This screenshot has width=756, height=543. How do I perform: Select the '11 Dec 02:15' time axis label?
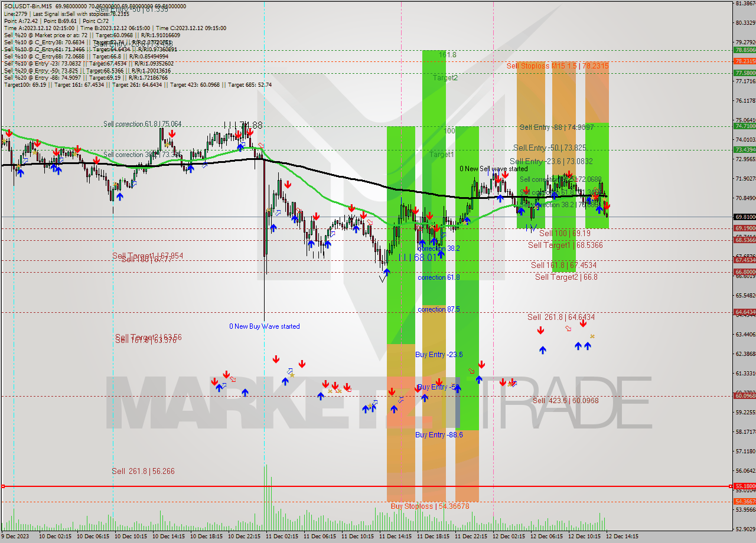coord(281,537)
